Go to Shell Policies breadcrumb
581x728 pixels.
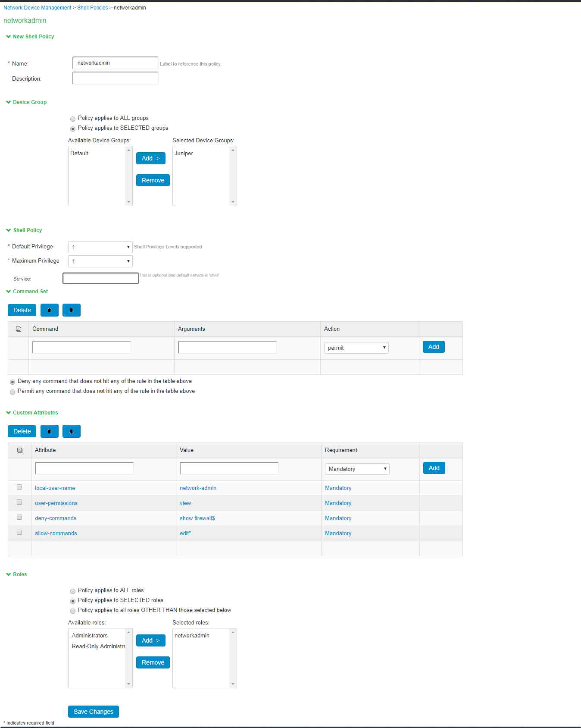[x=92, y=8]
